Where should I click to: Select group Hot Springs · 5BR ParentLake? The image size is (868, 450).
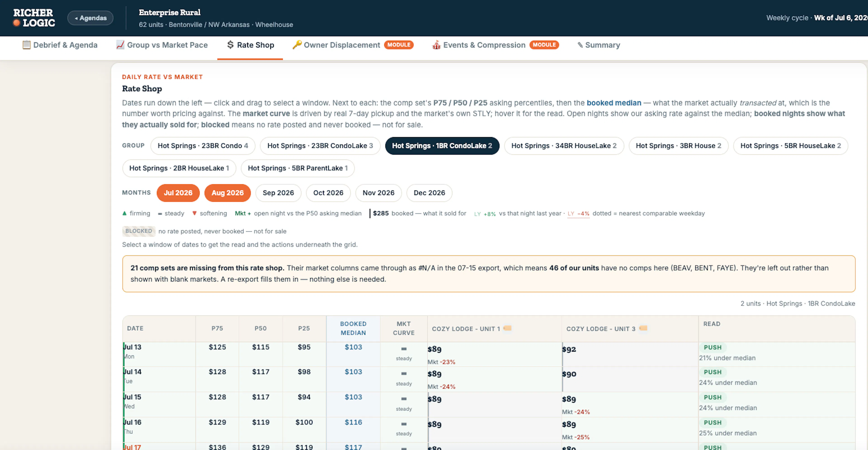pyautogui.click(x=298, y=168)
